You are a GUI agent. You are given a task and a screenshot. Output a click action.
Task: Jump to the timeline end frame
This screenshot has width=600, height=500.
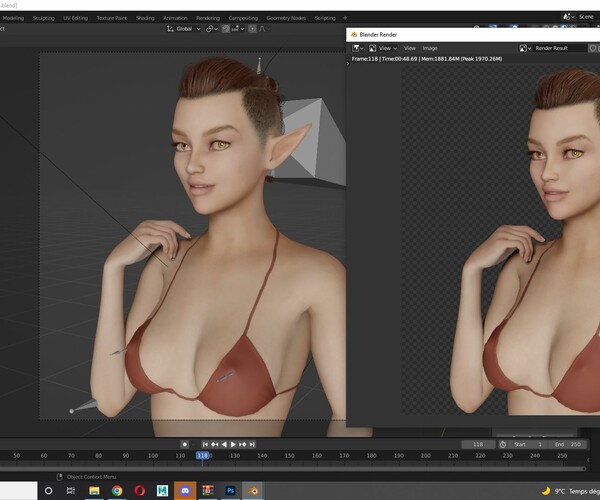pos(252,445)
